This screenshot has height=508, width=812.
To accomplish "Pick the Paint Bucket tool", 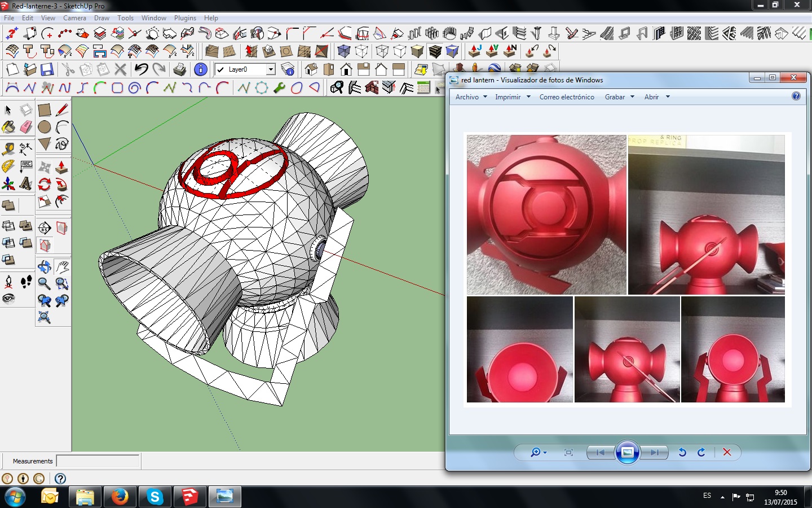I will [x=8, y=127].
